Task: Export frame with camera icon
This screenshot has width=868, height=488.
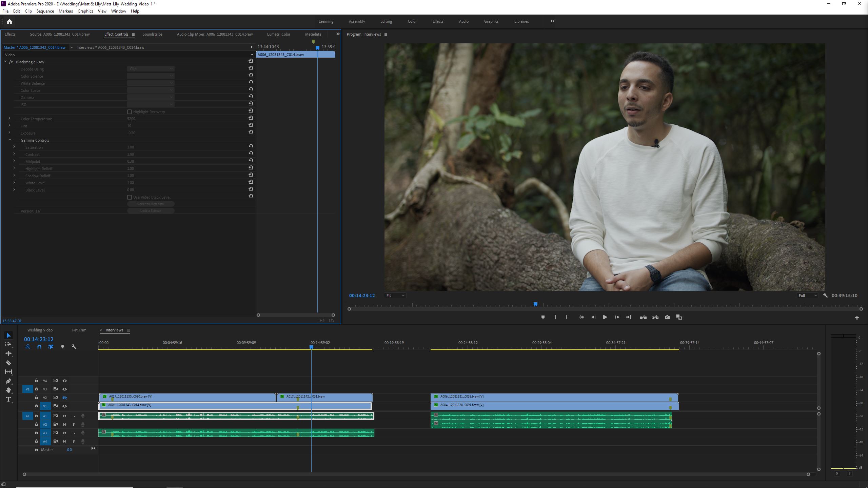Action: pos(667,317)
